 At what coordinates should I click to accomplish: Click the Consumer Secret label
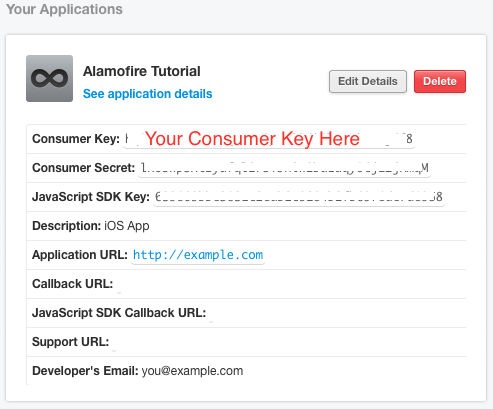[x=83, y=168]
